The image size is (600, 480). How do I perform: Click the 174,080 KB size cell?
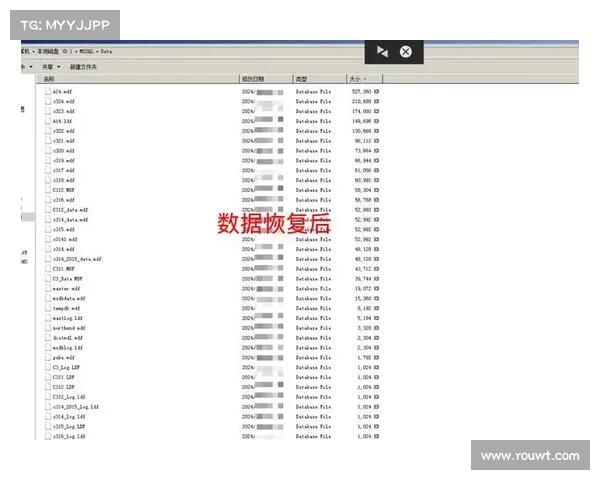(x=365, y=111)
